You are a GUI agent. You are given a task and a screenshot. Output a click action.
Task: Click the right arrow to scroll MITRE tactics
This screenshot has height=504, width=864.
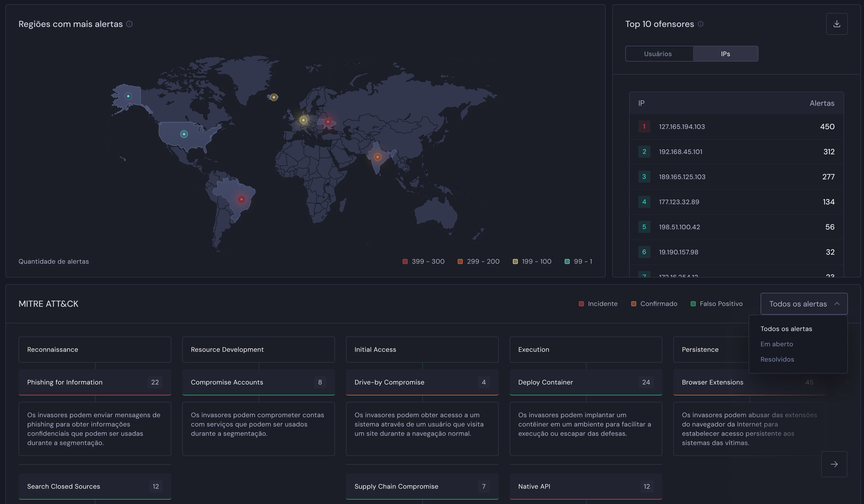[x=834, y=464]
